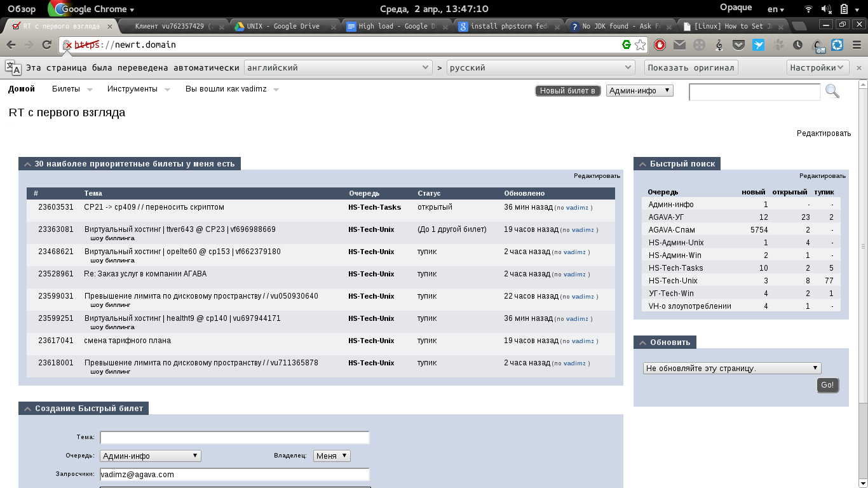Image resolution: width=868 pixels, height=488 pixels.
Task: Click the top search input field
Action: click(x=755, y=92)
